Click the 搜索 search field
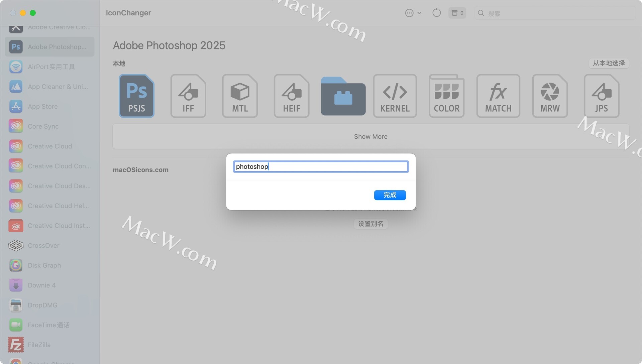Image resolution: width=642 pixels, height=364 pixels. click(555, 13)
